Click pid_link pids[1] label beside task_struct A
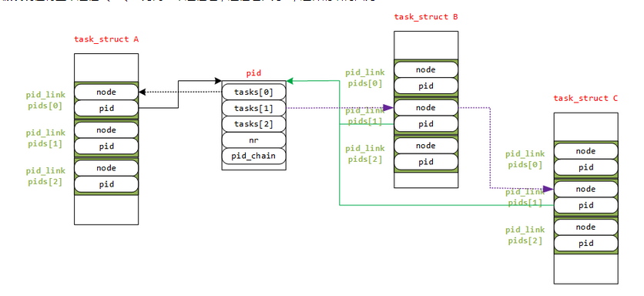The height and width of the screenshot is (296, 644). [45, 139]
